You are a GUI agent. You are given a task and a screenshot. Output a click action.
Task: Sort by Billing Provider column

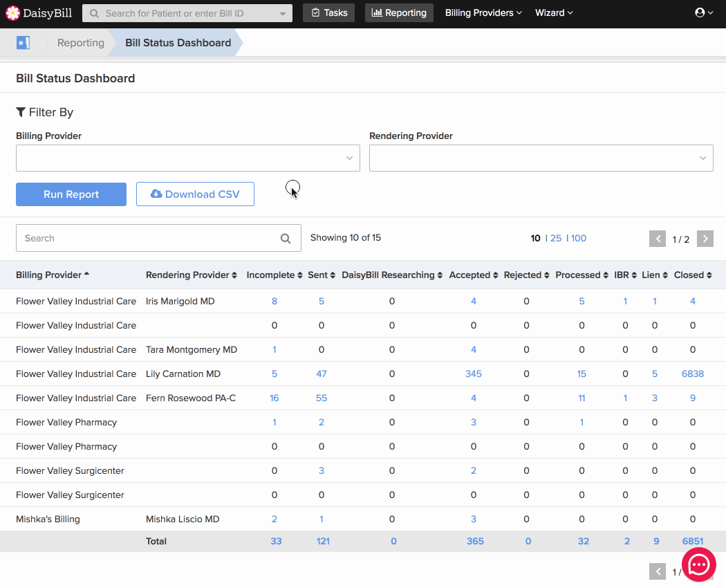pyautogui.click(x=53, y=275)
